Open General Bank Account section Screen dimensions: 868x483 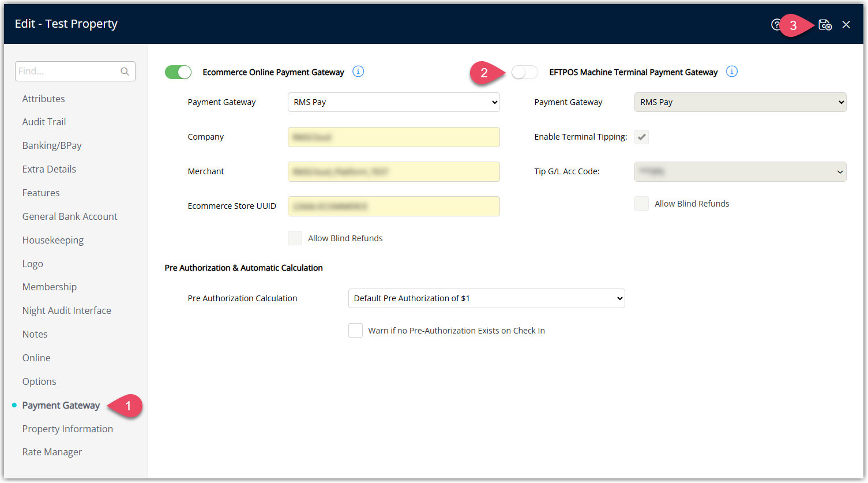click(x=70, y=216)
